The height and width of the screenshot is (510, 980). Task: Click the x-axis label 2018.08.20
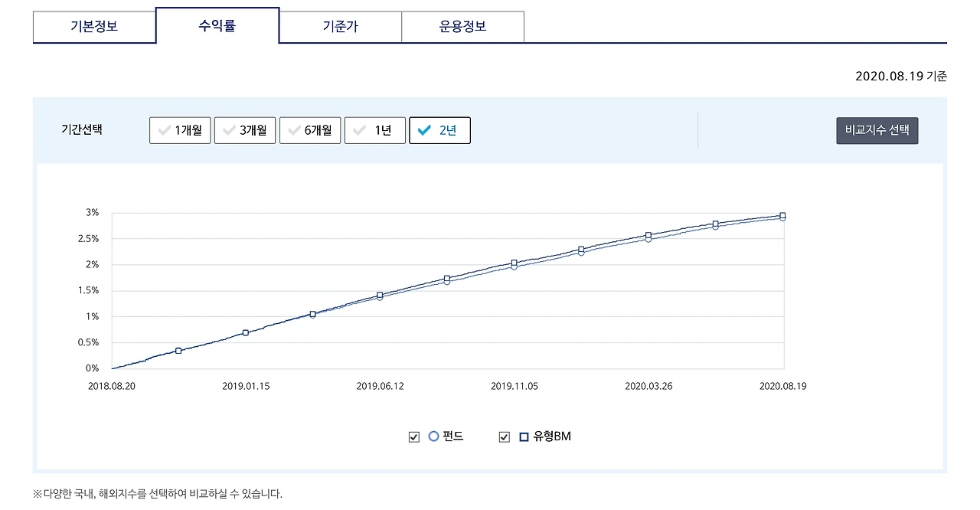pyautogui.click(x=112, y=386)
